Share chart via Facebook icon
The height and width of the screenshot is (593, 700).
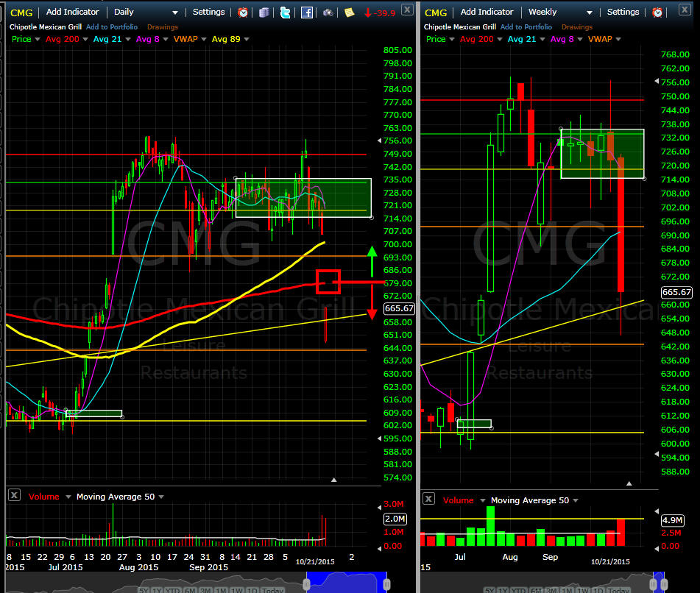pos(306,13)
